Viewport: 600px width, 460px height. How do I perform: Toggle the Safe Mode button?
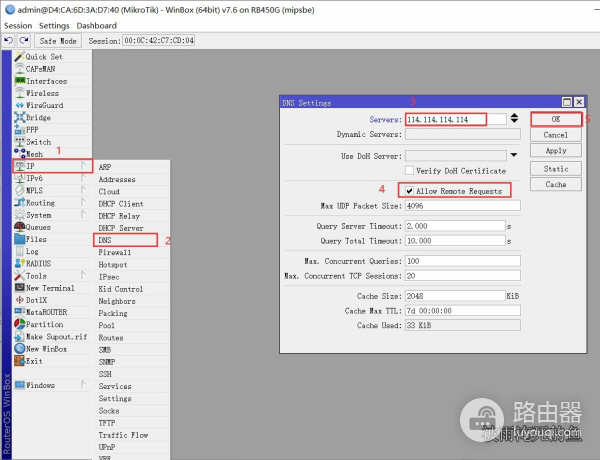(58, 41)
